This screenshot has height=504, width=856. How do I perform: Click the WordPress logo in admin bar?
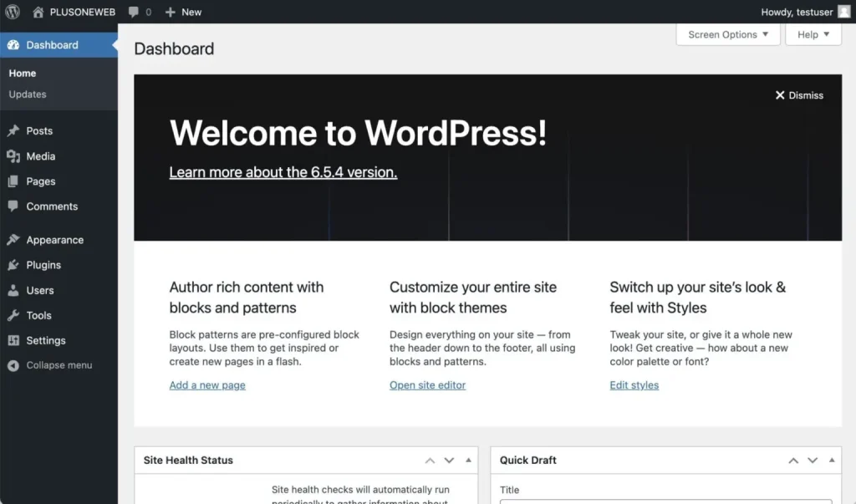coord(12,12)
